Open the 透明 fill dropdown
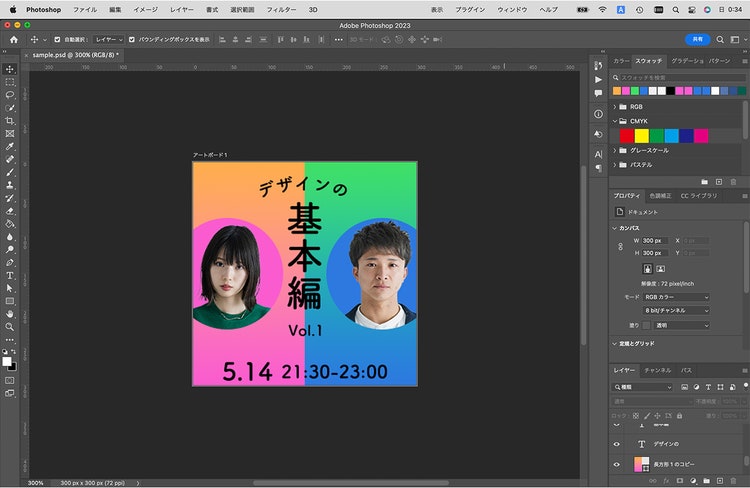 click(x=682, y=325)
